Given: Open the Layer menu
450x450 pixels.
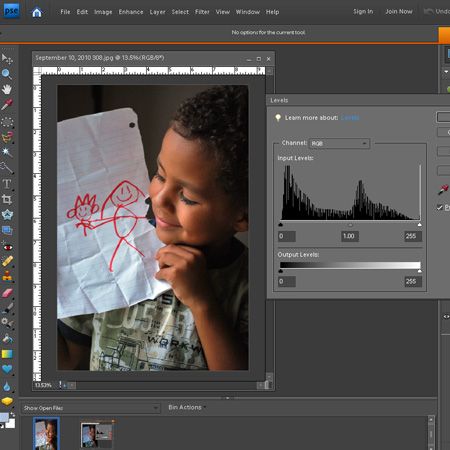Looking at the screenshot, I should (157, 12).
